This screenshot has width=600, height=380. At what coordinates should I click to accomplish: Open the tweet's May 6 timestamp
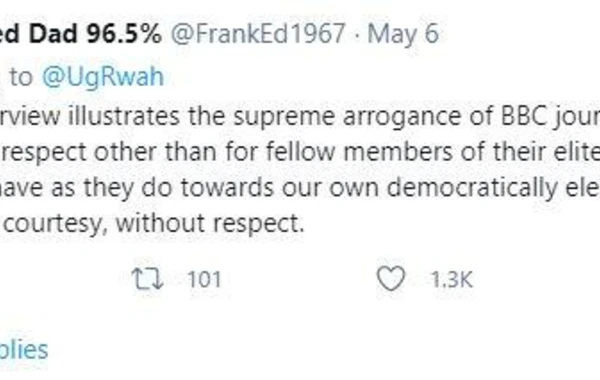coord(403,34)
